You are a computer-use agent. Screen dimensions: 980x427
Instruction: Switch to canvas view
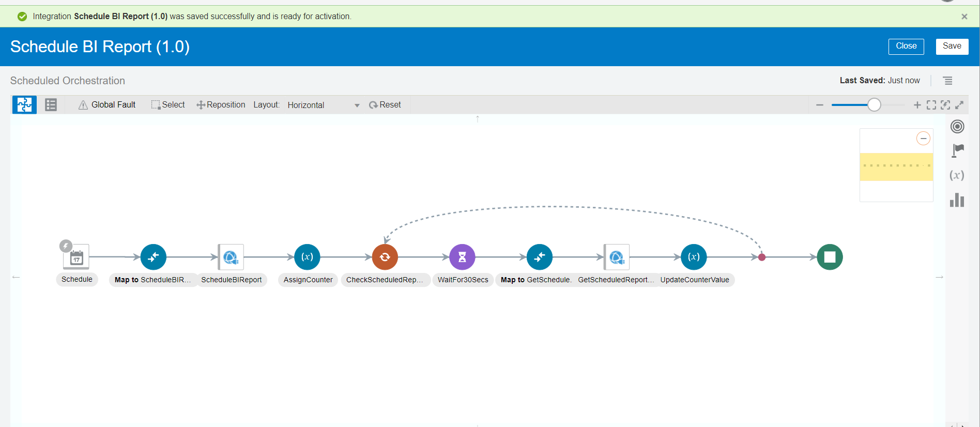24,105
